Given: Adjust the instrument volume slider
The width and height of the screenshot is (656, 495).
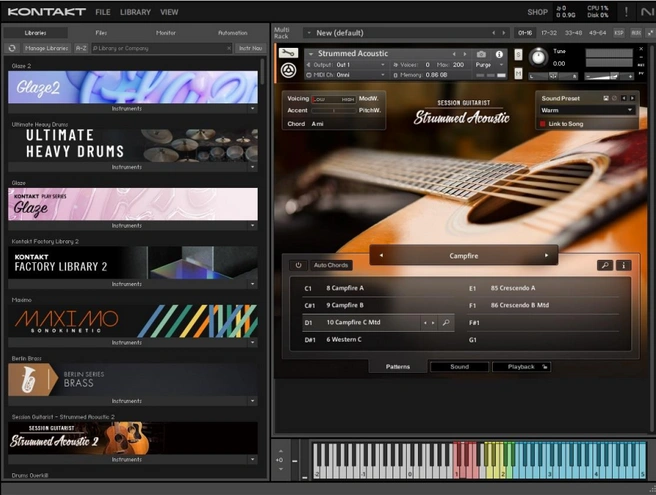Looking at the screenshot, I should pyautogui.click(x=609, y=76).
